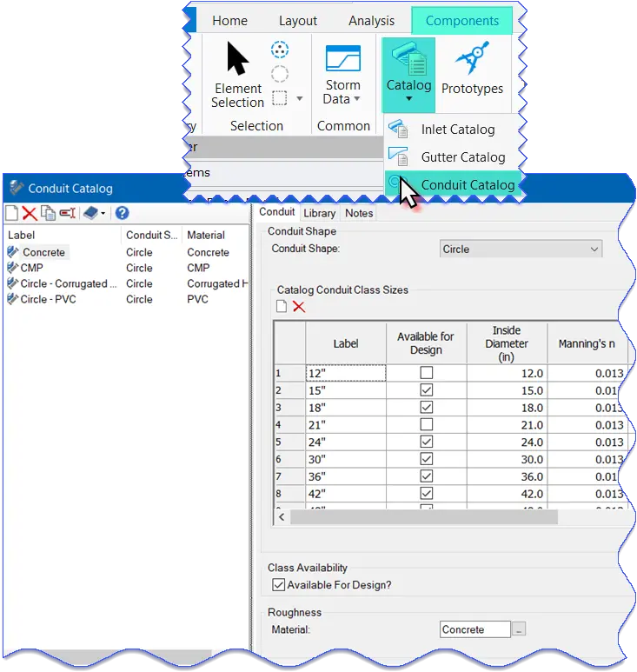Click the sizes table horizontal scrollbar

coord(424,517)
